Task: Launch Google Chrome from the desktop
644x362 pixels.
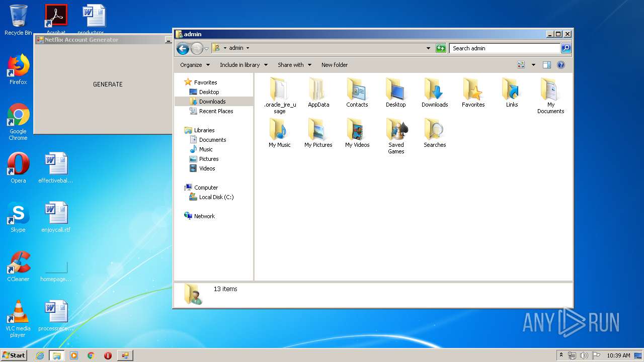Action: (x=18, y=122)
